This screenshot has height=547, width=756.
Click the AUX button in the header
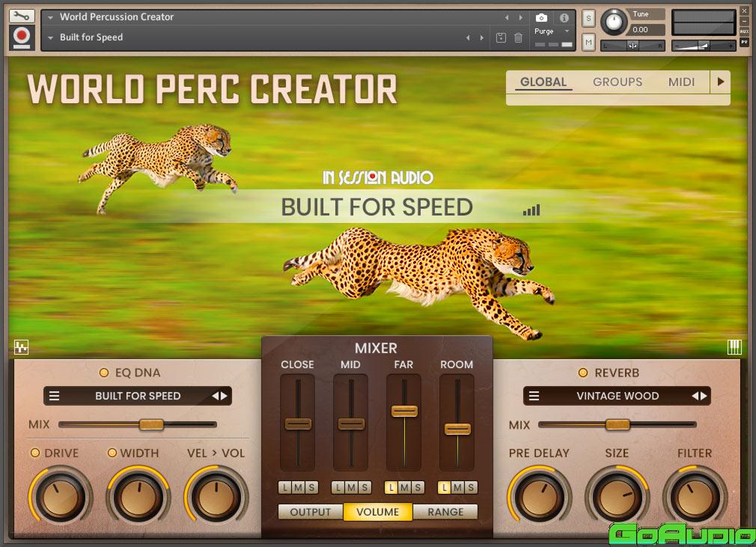click(x=745, y=31)
